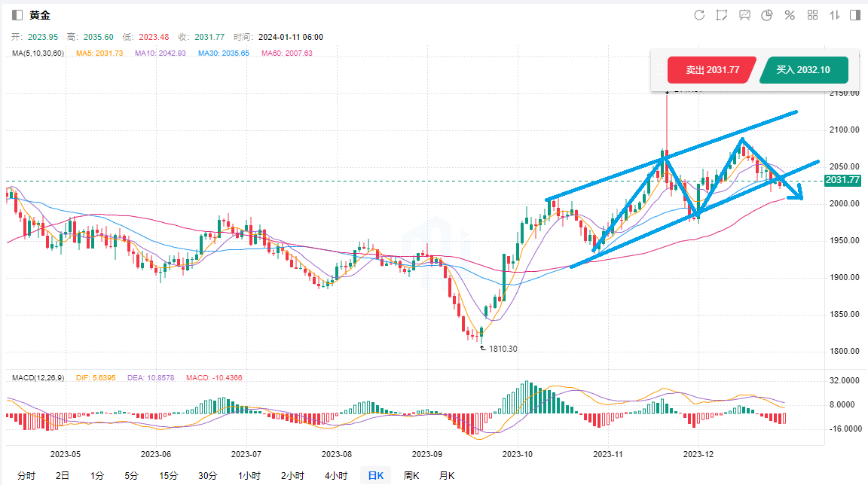Click the chart presentation board icon

coord(744,15)
